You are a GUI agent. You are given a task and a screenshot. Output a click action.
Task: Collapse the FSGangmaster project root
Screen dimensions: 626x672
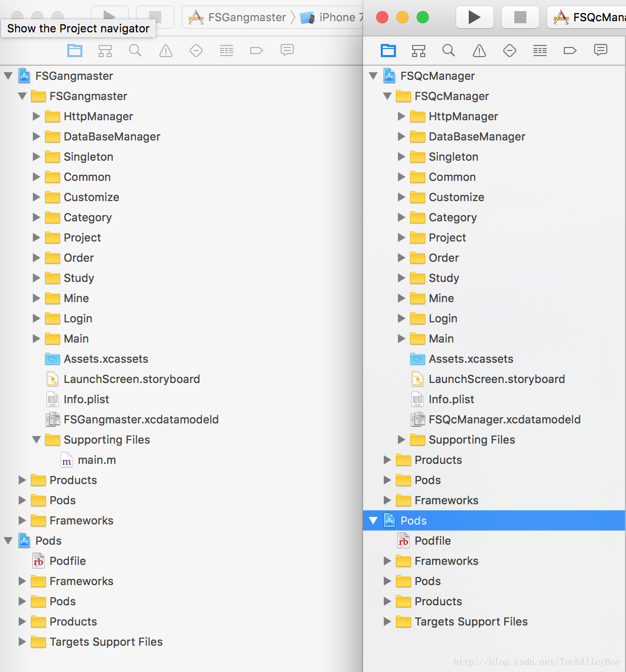point(8,76)
